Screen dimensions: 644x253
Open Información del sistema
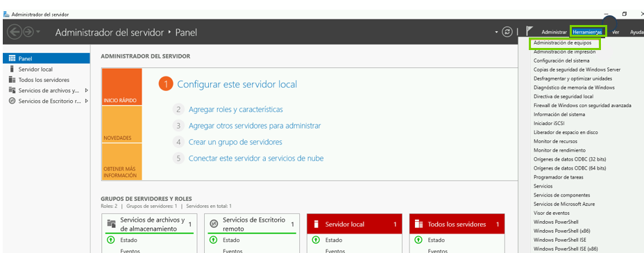click(x=559, y=115)
